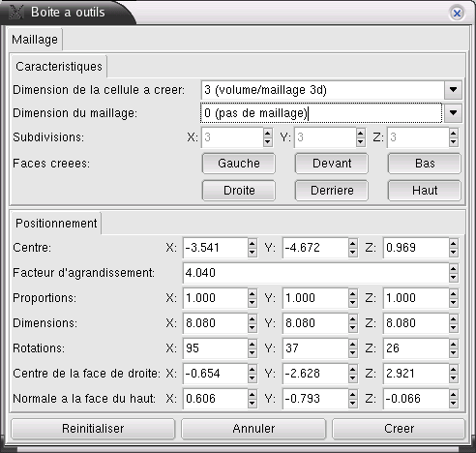Screen dimensions: 476x453
Task: Toggle the Gauche face button
Action: pos(239,164)
